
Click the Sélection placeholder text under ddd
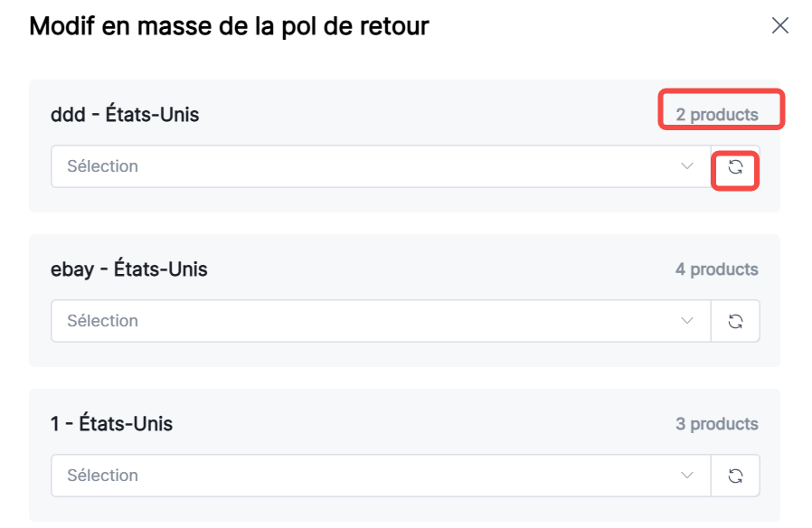coord(102,166)
